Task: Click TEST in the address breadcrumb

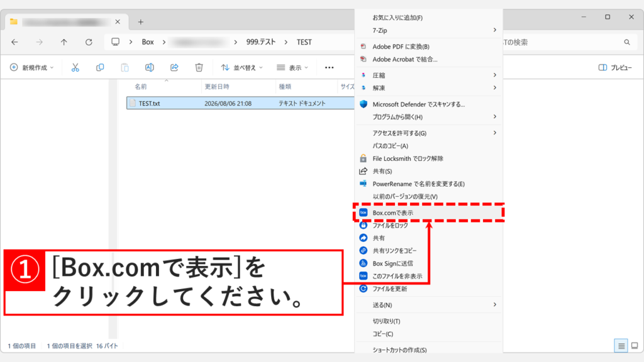Action: (304, 42)
